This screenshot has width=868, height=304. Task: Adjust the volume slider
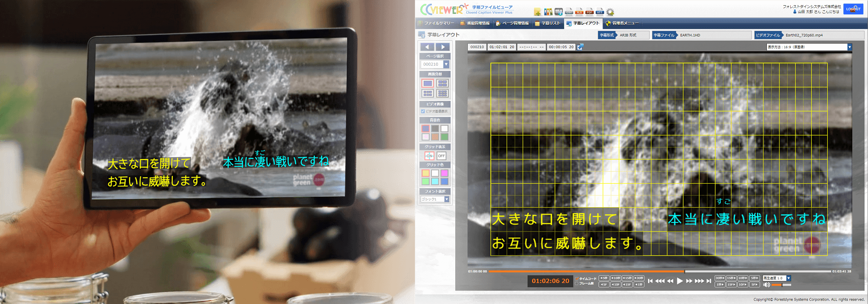[781, 285]
